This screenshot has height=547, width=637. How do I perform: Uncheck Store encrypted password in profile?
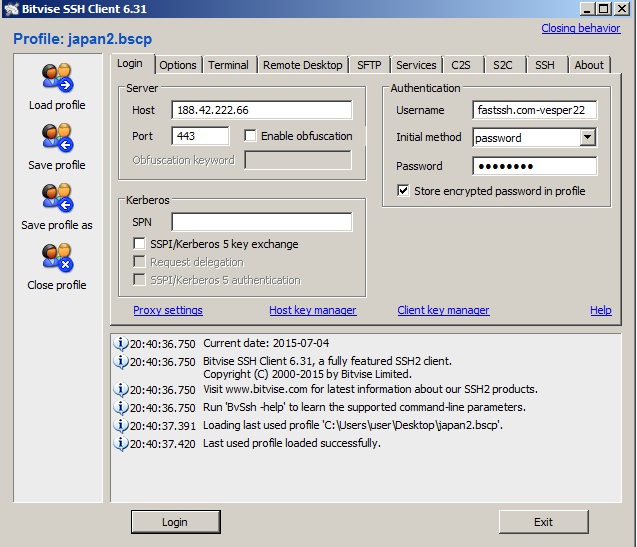pyautogui.click(x=403, y=191)
